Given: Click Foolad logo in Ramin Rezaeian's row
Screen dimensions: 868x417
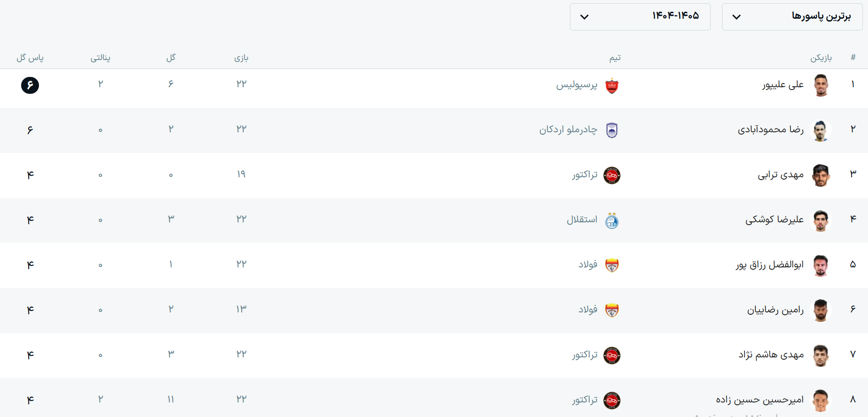Looking at the screenshot, I should [x=612, y=311].
